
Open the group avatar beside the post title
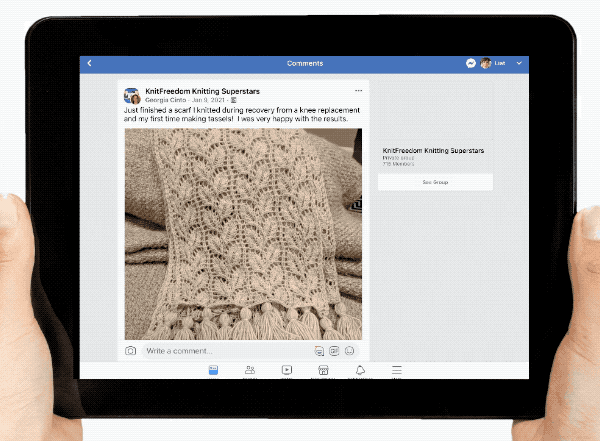(132, 96)
